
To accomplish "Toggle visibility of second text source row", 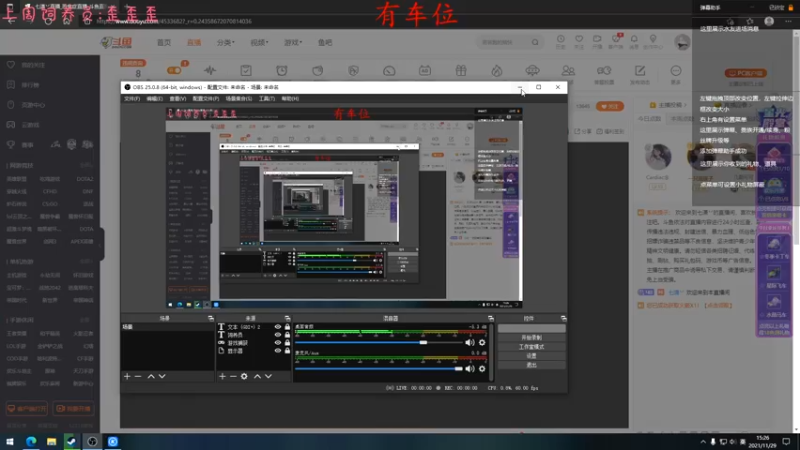I will coord(278,335).
